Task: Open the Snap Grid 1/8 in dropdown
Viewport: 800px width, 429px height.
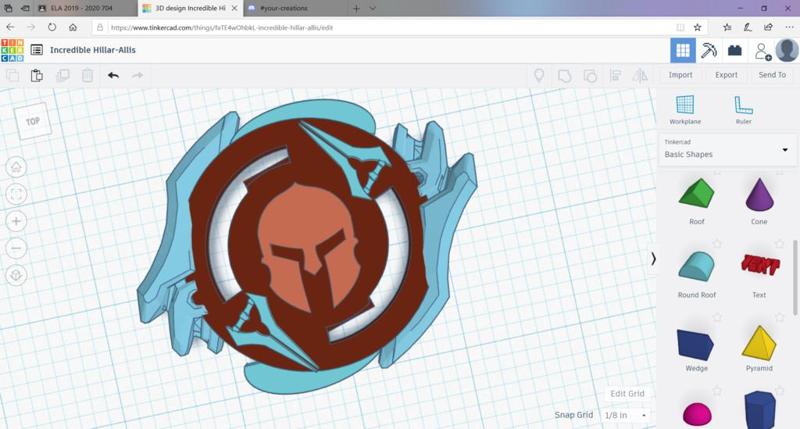Action: 626,415
